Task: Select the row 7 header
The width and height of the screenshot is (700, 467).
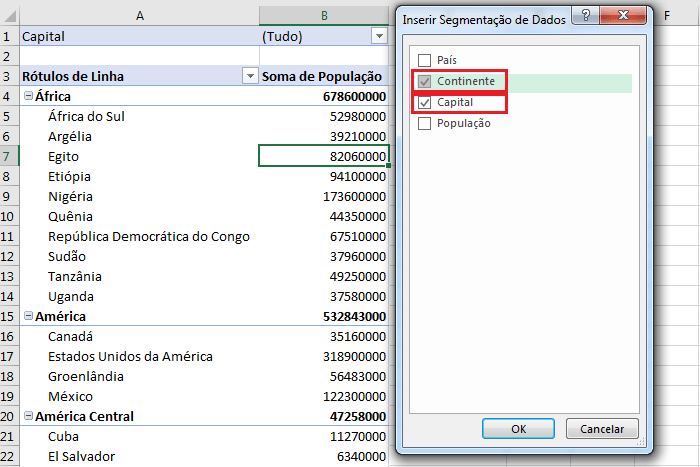Action: click(8, 156)
